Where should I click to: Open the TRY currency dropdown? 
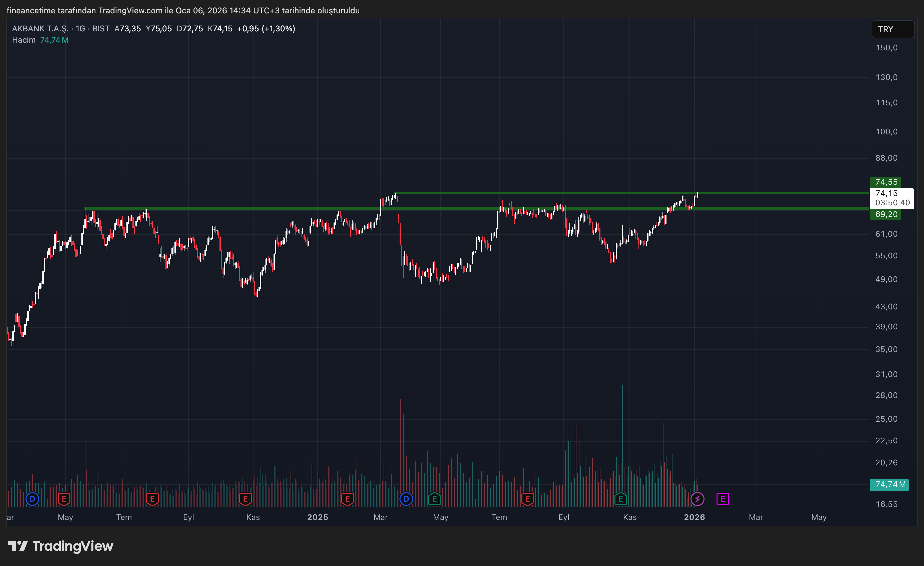[893, 29]
